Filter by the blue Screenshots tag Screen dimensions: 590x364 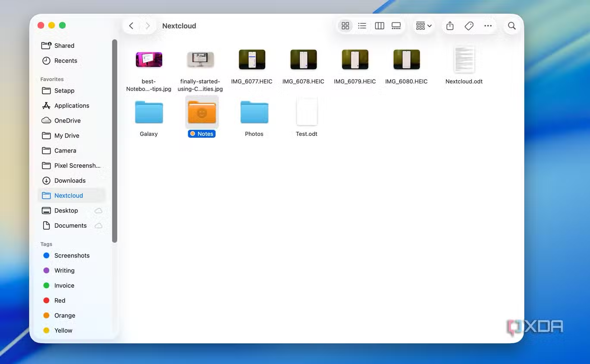(x=72, y=256)
